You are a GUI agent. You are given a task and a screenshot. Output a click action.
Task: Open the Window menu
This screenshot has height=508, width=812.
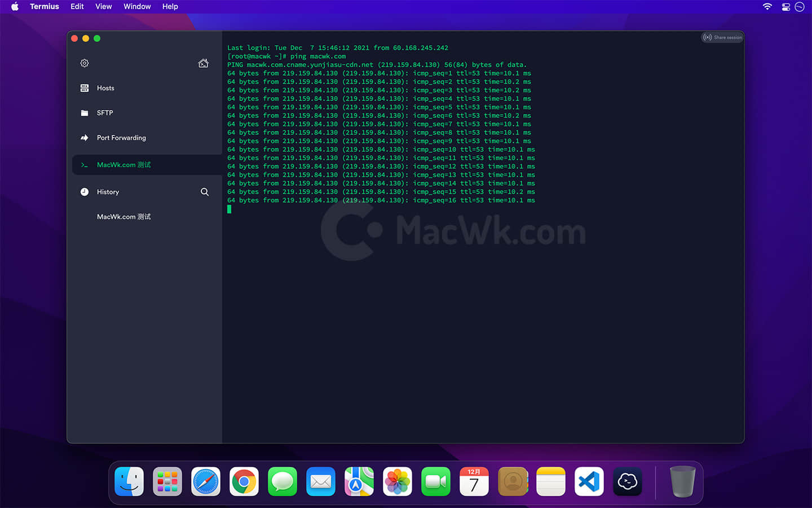(137, 7)
